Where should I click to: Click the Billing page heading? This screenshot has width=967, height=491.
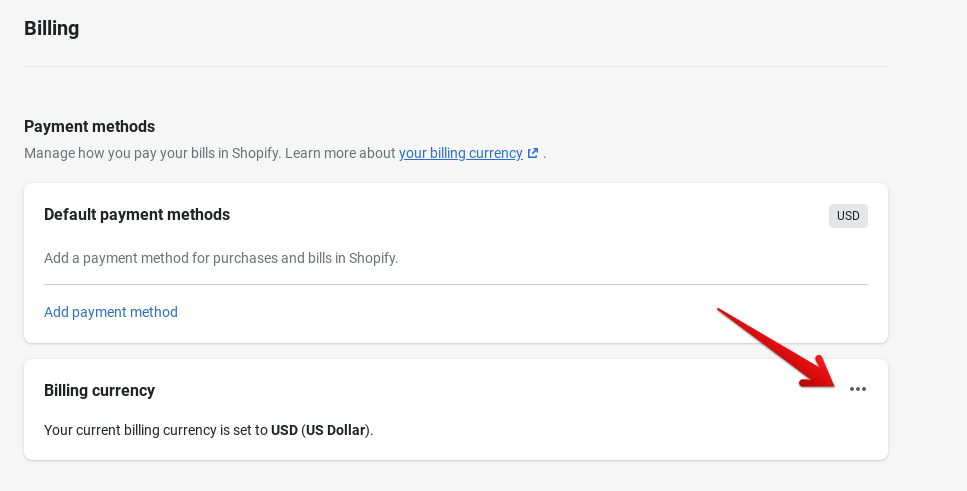pyautogui.click(x=51, y=28)
